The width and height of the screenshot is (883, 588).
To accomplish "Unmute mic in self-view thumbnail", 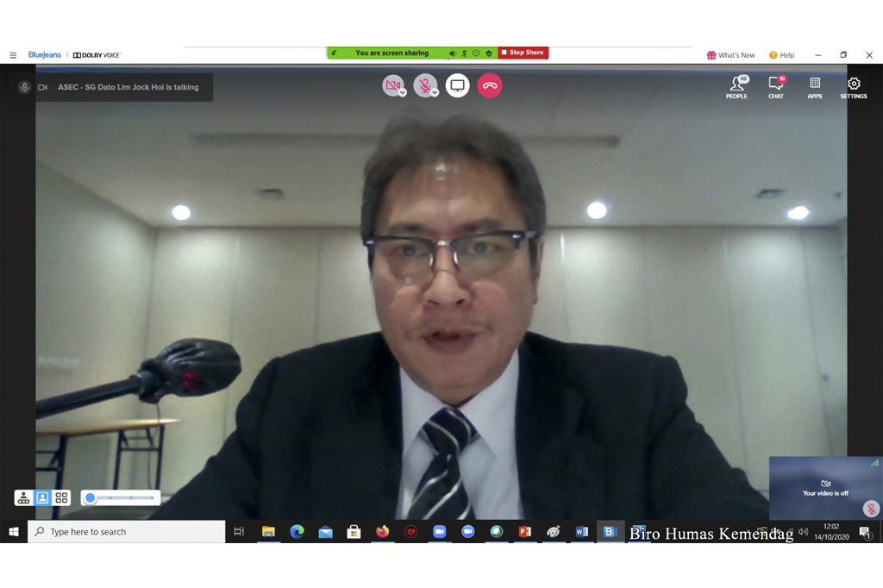I will pos(871,509).
